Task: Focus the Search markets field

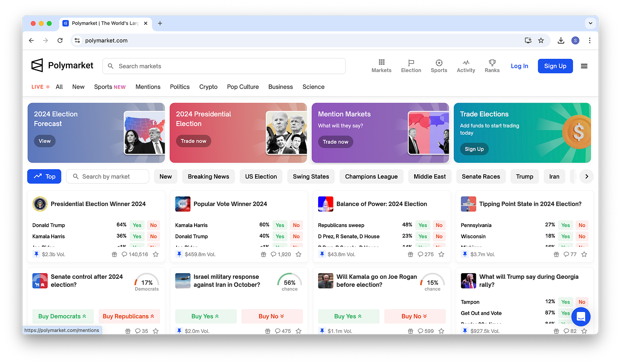Action: click(224, 66)
